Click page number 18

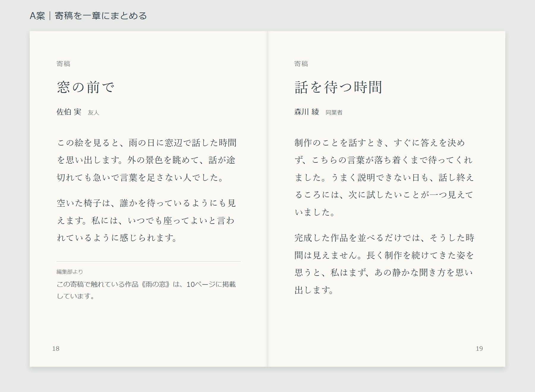pyautogui.click(x=56, y=349)
